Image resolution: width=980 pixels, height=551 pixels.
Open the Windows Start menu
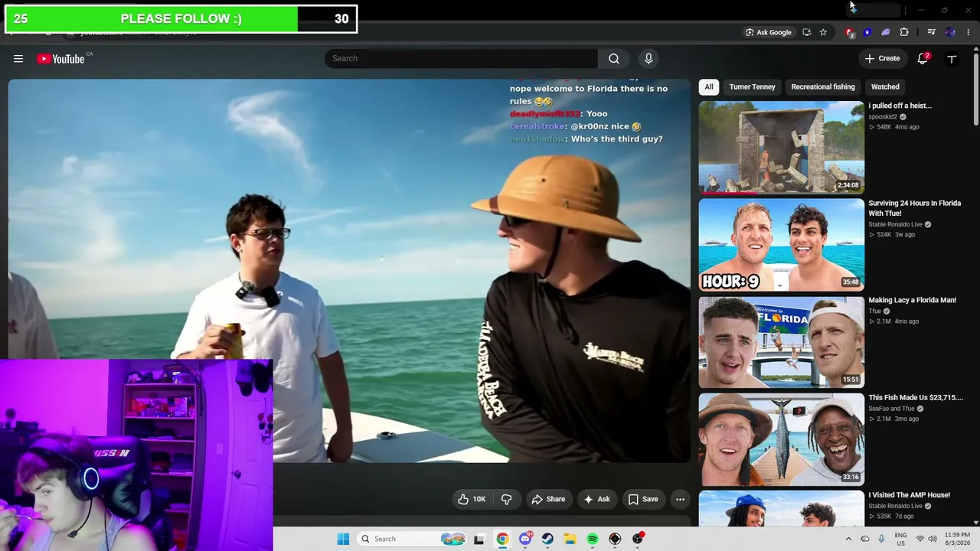[343, 539]
